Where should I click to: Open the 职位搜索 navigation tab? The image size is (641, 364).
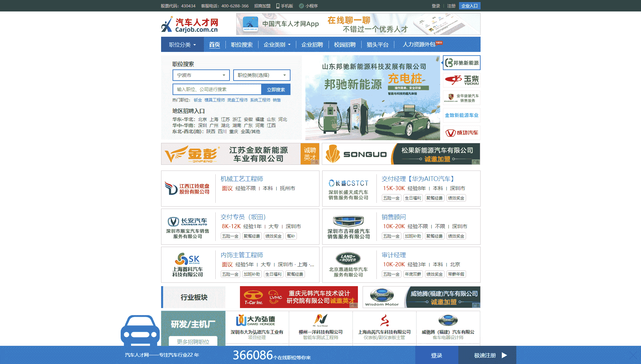tap(242, 44)
